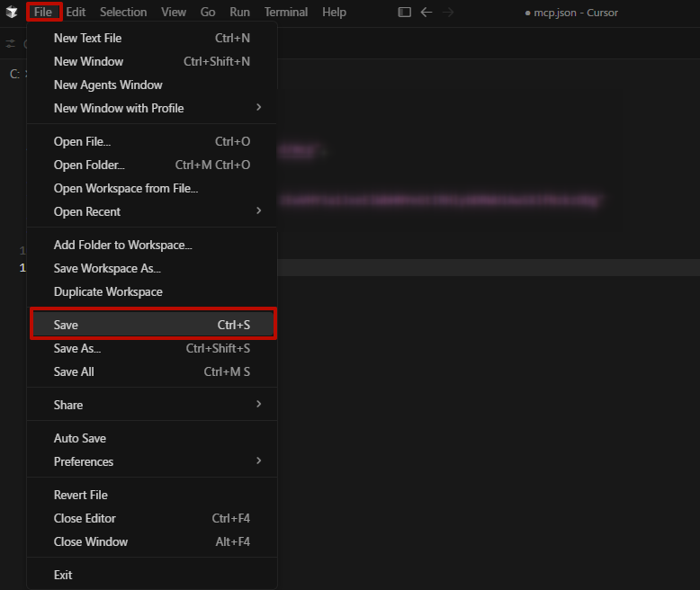
Task: Open the Edit menu
Action: [x=76, y=13]
